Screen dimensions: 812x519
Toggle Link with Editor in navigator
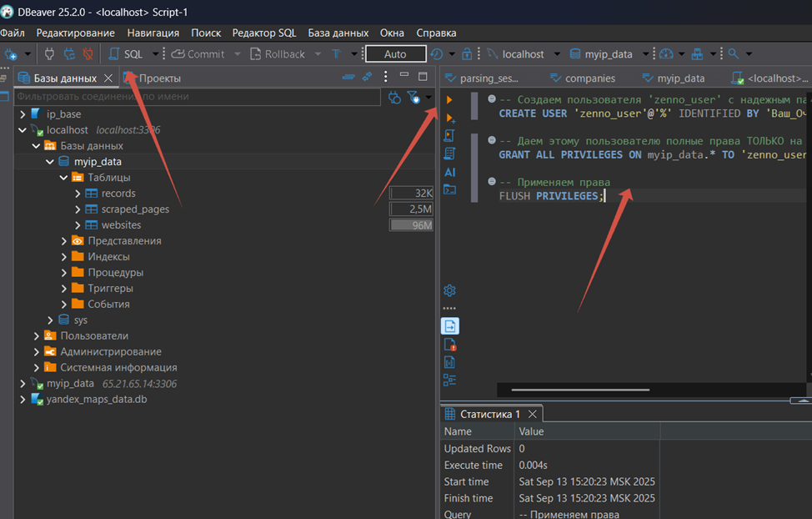click(367, 77)
